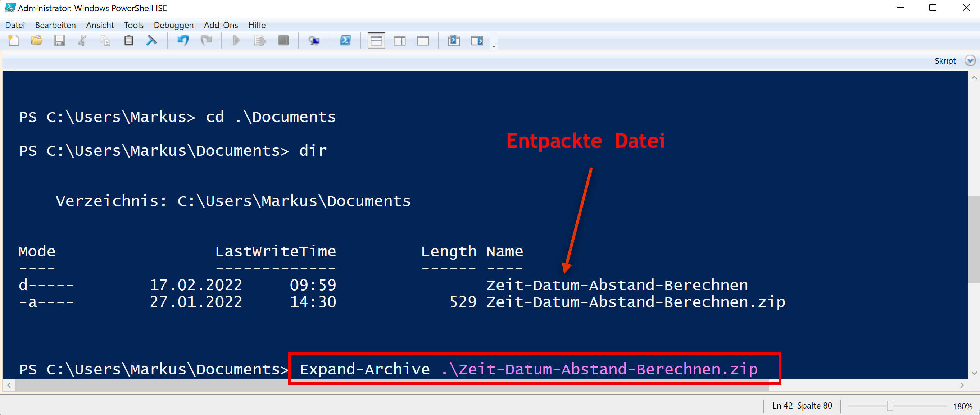
Task: Click the 'LastWriteTime' column header
Action: (x=276, y=251)
